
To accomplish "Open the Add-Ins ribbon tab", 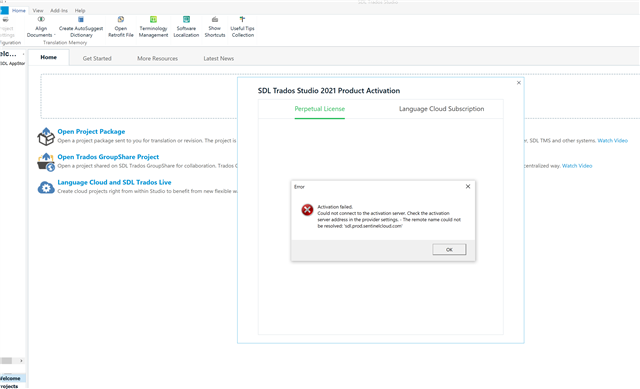I will tap(59, 11).
